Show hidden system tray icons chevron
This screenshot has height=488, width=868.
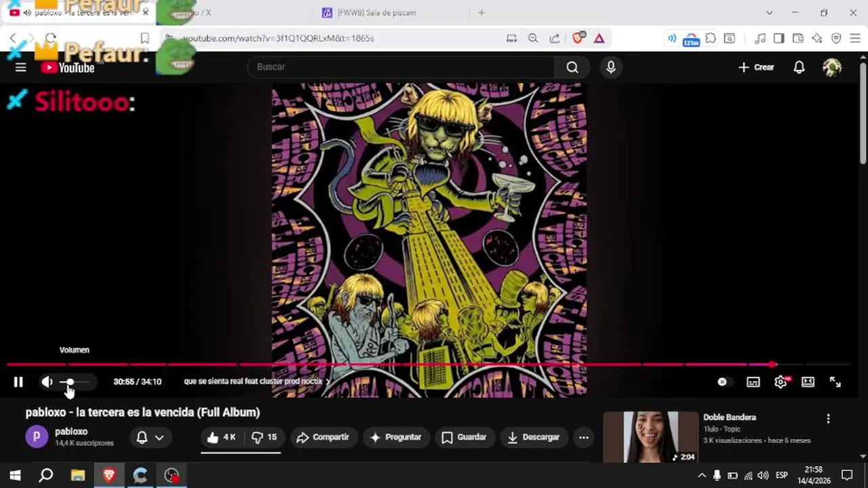(x=702, y=475)
